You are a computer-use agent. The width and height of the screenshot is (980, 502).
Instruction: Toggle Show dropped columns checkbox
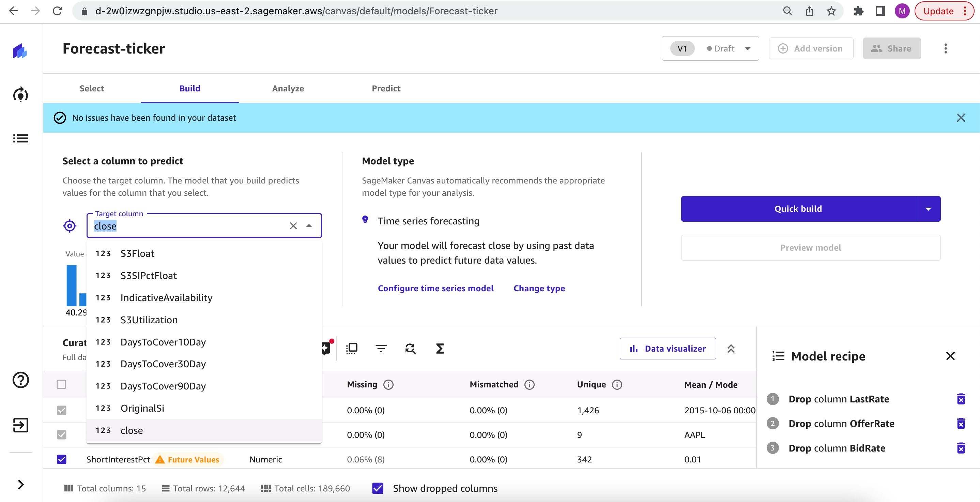tap(378, 488)
